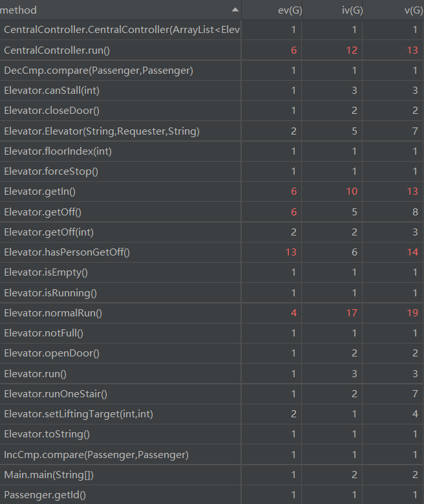The height and width of the screenshot is (504, 424).
Task: Click the DecCmp.compare(Passenger,Passenger) row
Action: (212, 71)
